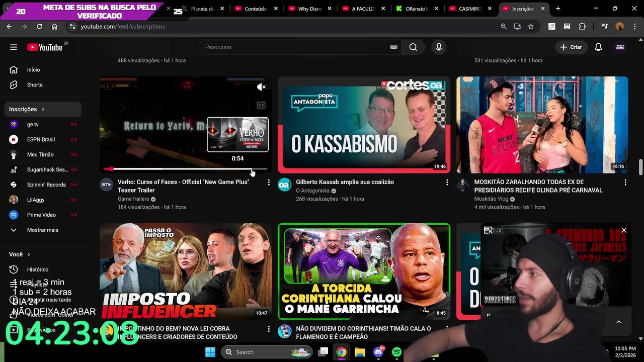Open the Não duvidem do Corinthians title
The height and width of the screenshot is (362, 644).
[x=363, y=333]
